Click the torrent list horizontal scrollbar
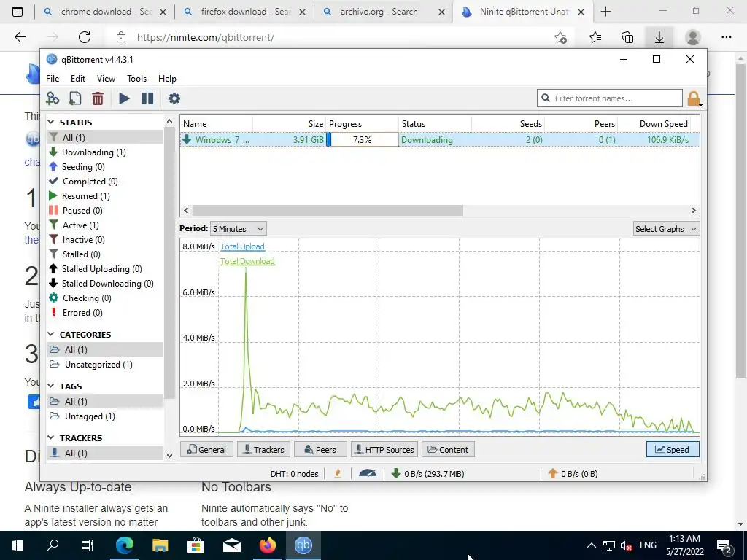The height and width of the screenshot is (560, 747). [x=328, y=210]
